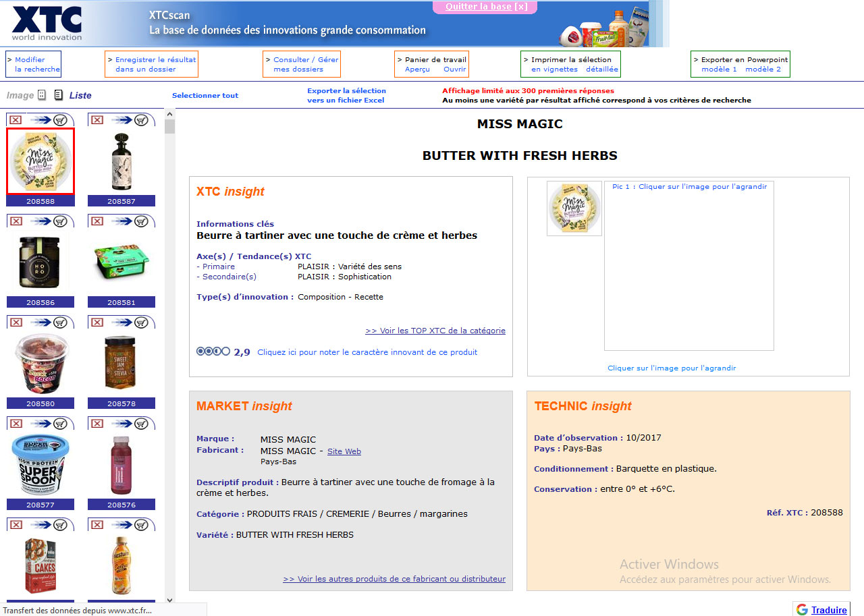864x616 pixels.
Task: Switch to Image grid view icon
Action: [x=42, y=95]
